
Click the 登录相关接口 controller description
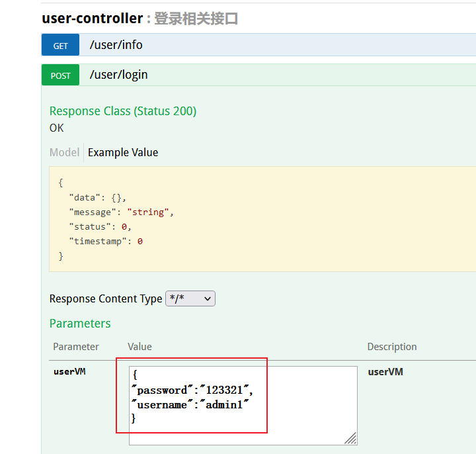[x=196, y=19]
